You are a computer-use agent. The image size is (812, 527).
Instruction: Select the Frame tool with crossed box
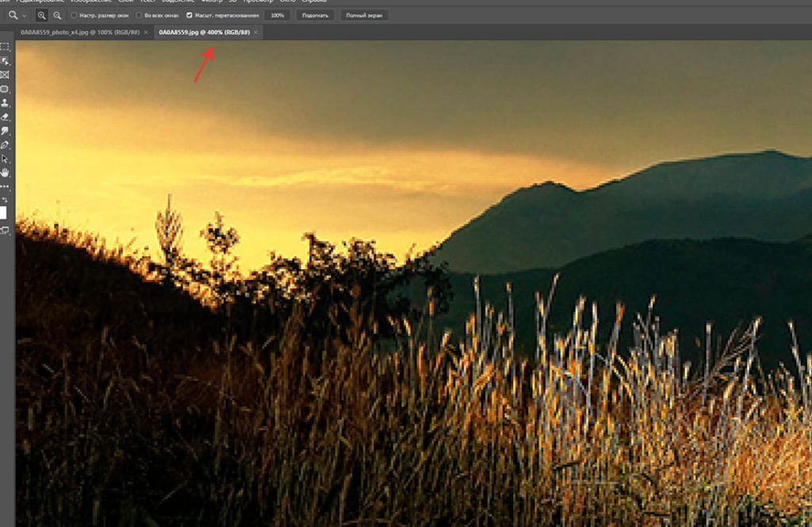5,75
